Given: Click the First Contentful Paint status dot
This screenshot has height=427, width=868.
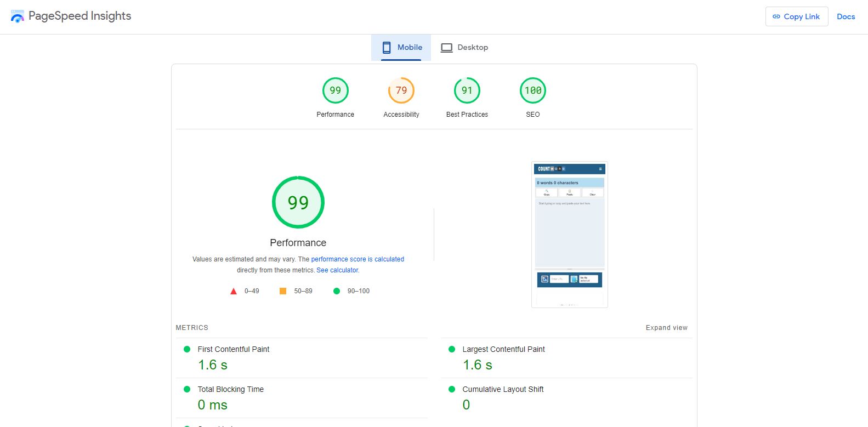Looking at the screenshot, I should pos(187,349).
